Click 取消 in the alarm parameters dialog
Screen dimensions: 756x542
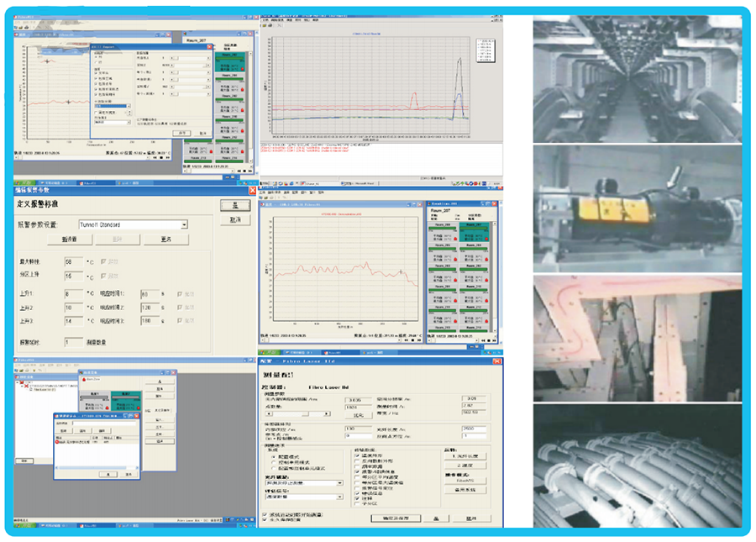click(x=235, y=220)
